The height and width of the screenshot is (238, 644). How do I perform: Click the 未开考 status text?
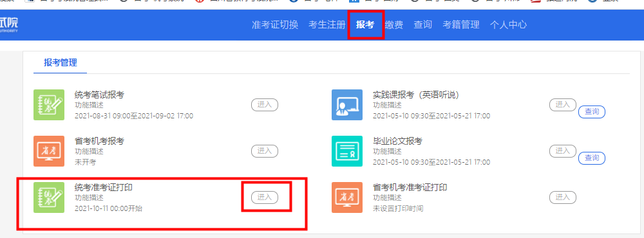click(x=85, y=163)
